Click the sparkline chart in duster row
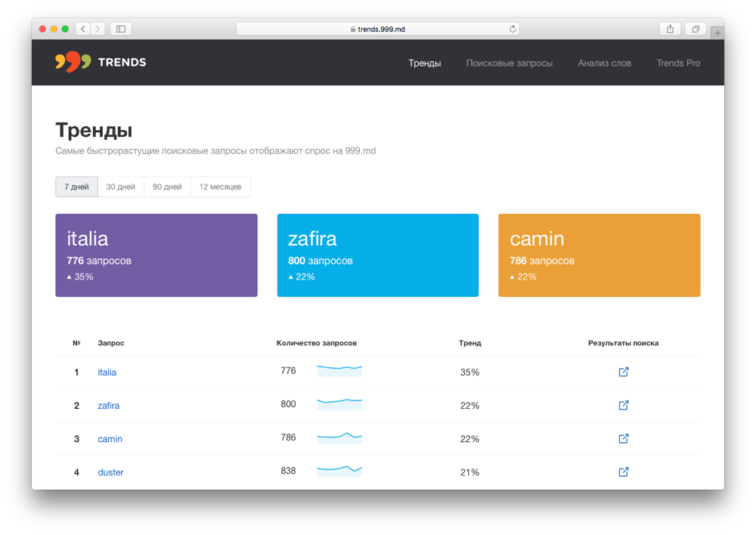 tap(339, 471)
